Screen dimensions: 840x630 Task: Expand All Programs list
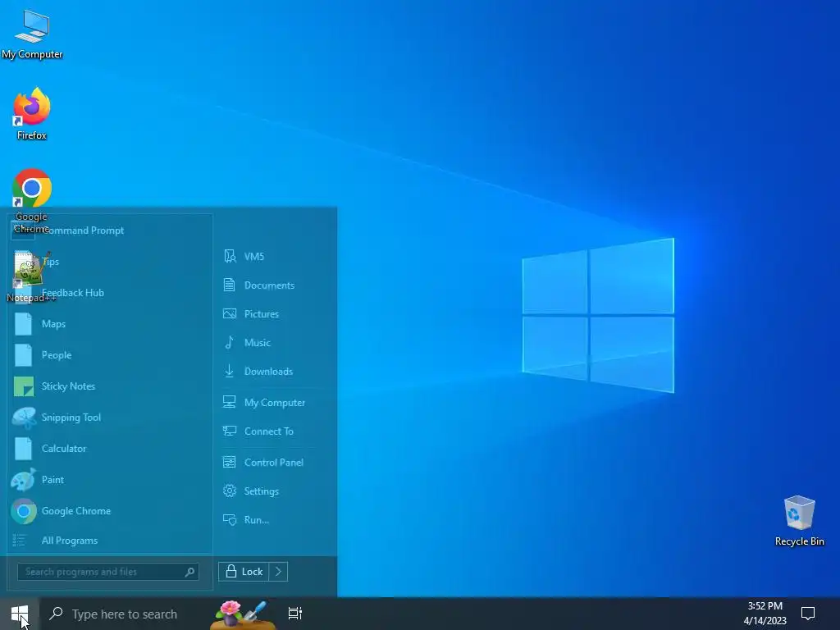click(x=110, y=541)
